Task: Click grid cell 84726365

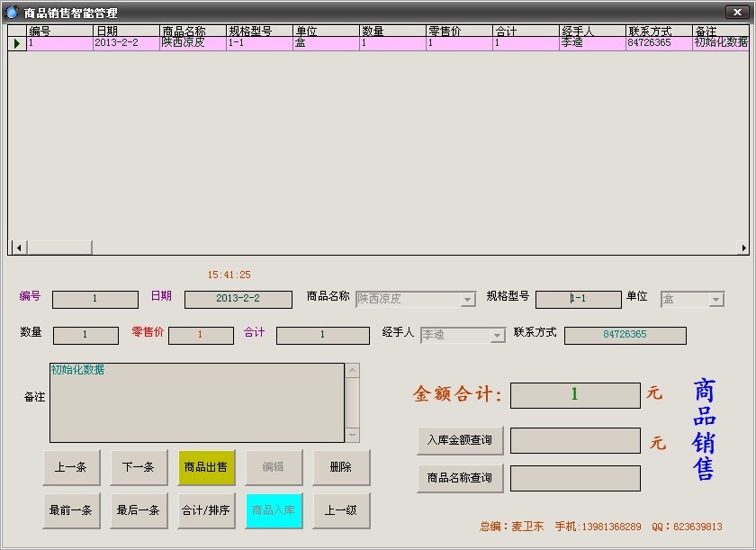Action: pos(659,43)
